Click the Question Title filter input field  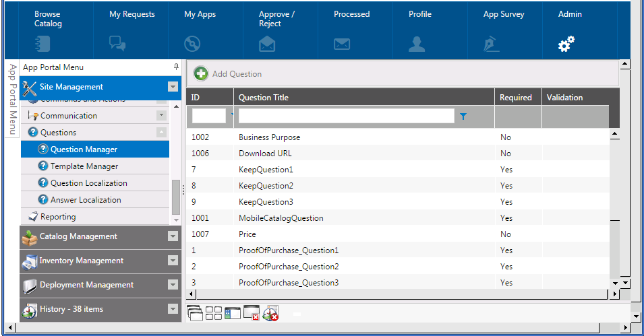(346, 116)
